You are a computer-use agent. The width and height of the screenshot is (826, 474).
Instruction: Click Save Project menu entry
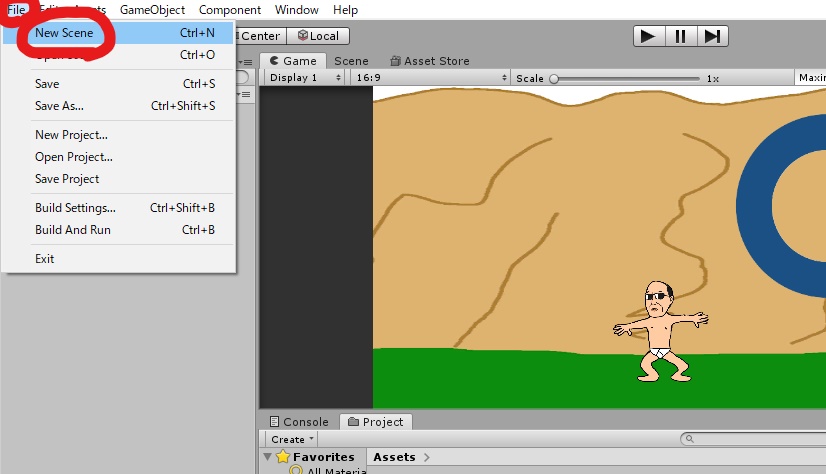(x=119, y=179)
